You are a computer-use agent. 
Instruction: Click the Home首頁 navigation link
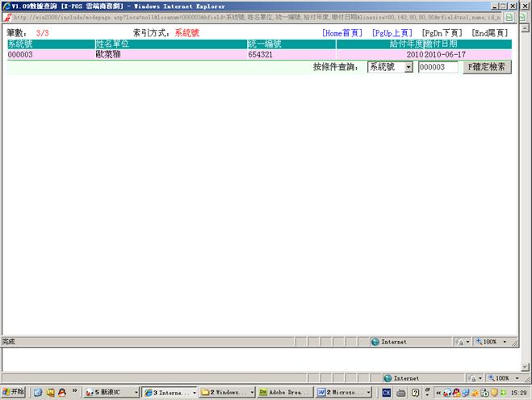[342, 33]
